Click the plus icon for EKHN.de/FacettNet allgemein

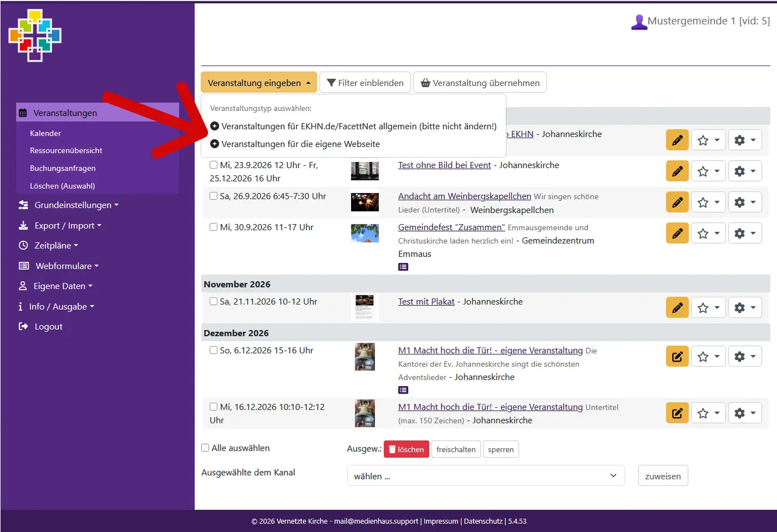coord(215,126)
